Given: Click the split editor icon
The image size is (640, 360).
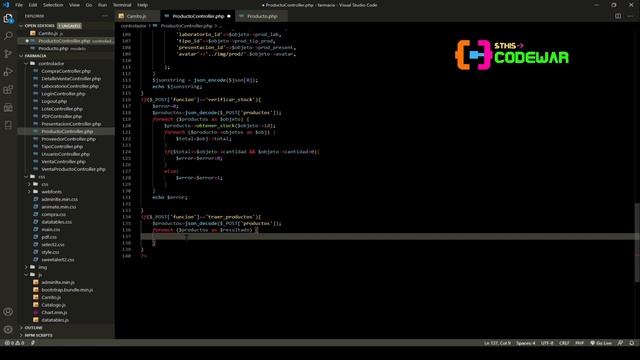Looking at the screenshot, I should click(x=618, y=16).
